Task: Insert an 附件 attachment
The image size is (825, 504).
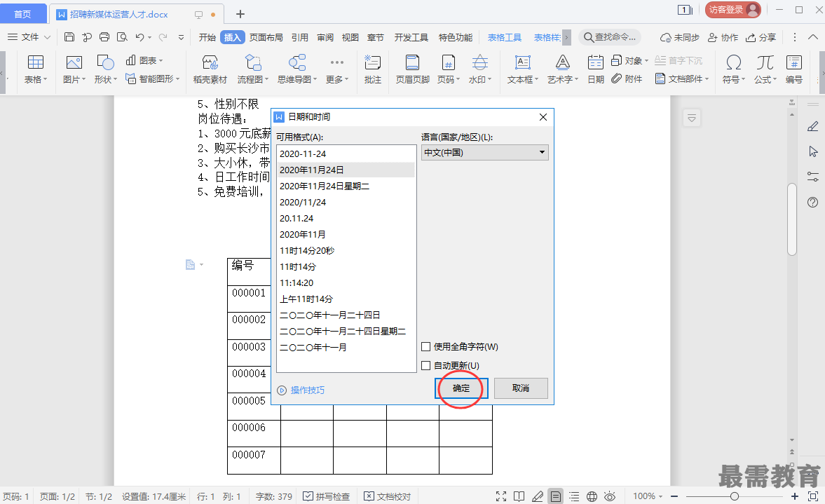Action: 627,79
